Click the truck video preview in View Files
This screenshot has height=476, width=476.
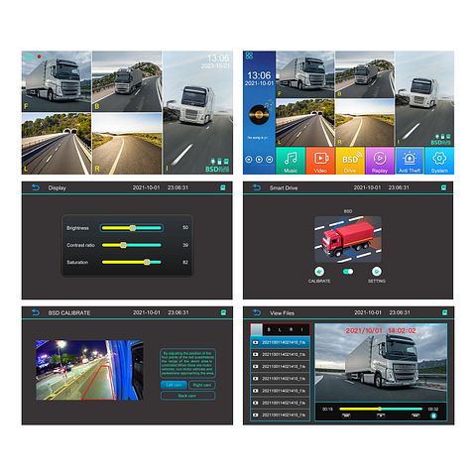pyautogui.click(x=381, y=363)
